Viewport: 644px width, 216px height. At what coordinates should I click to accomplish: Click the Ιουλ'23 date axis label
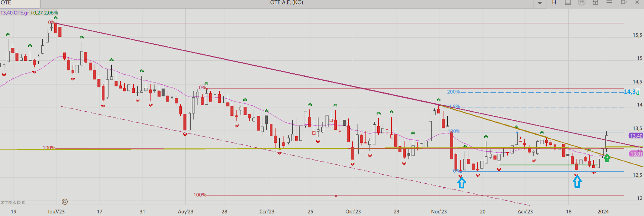(56, 212)
